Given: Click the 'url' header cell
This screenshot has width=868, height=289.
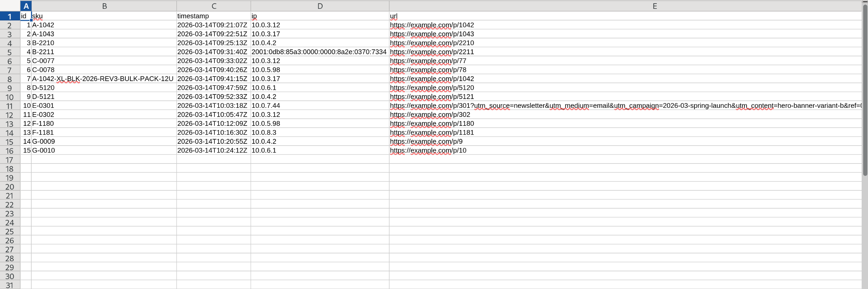Looking at the screenshot, I should coord(625,16).
